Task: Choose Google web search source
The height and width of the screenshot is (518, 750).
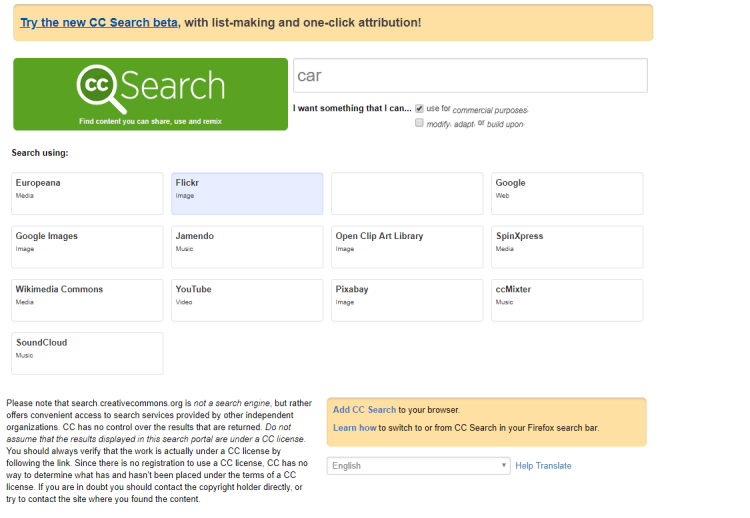Action: click(x=567, y=193)
